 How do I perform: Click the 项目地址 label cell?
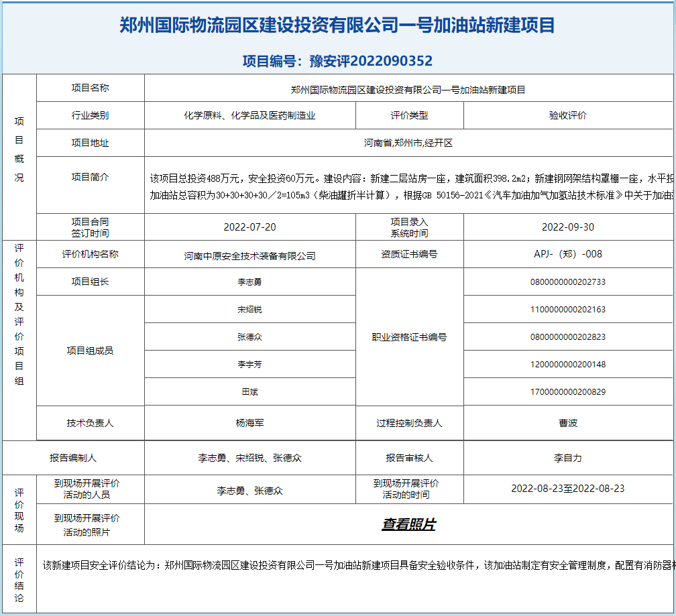tap(90, 143)
